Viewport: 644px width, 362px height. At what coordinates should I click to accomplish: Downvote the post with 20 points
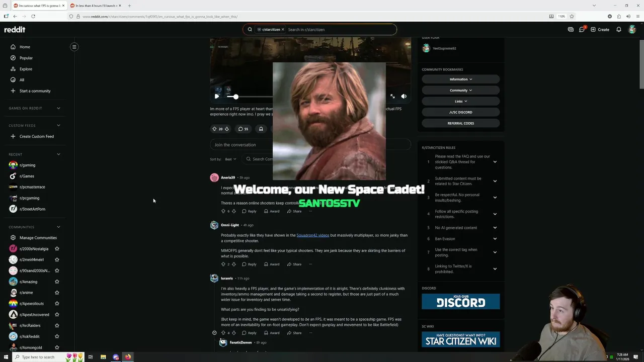click(226, 129)
